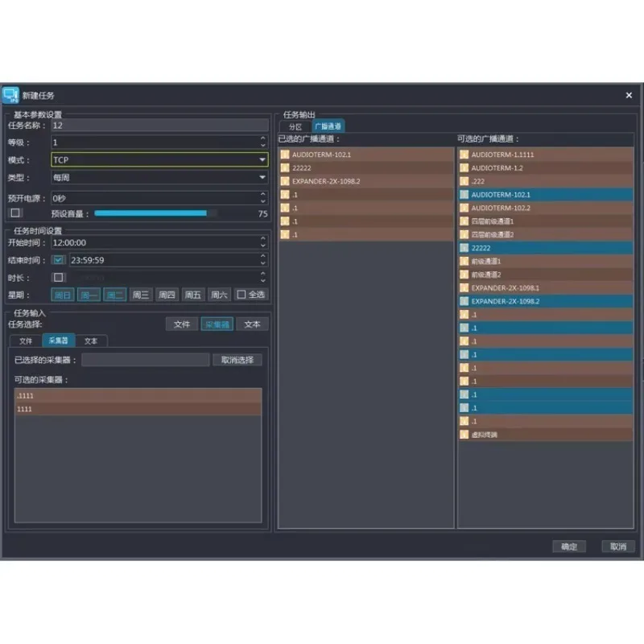Click the icon beside AUDIOTERM-102.1 in 已选 list
This screenshot has width=644, height=644.
[x=285, y=155]
